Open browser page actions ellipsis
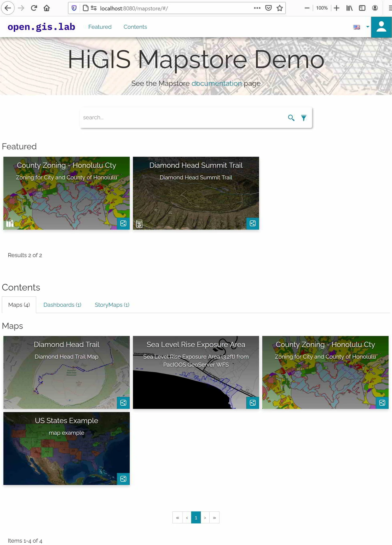The image size is (392, 545). (257, 8)
